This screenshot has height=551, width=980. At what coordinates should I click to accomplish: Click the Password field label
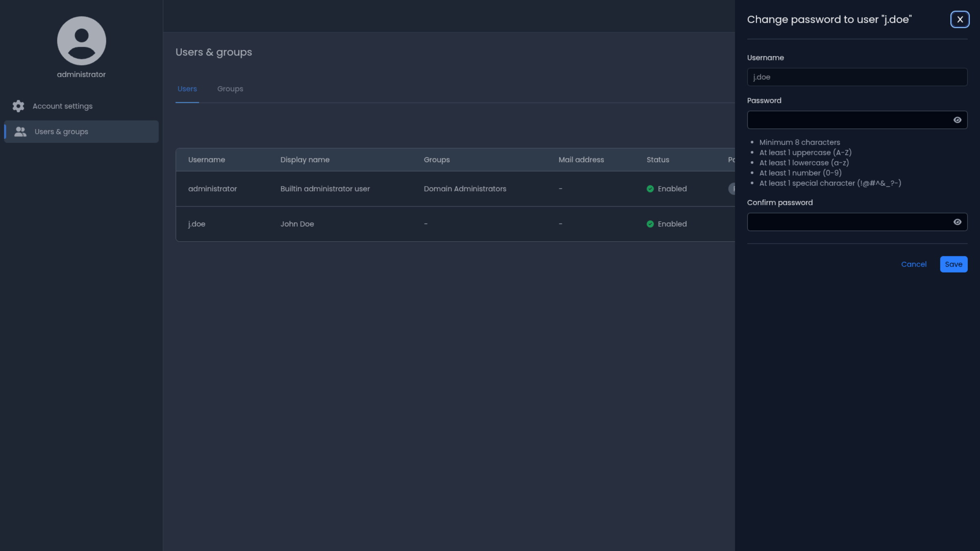(764, 101)
